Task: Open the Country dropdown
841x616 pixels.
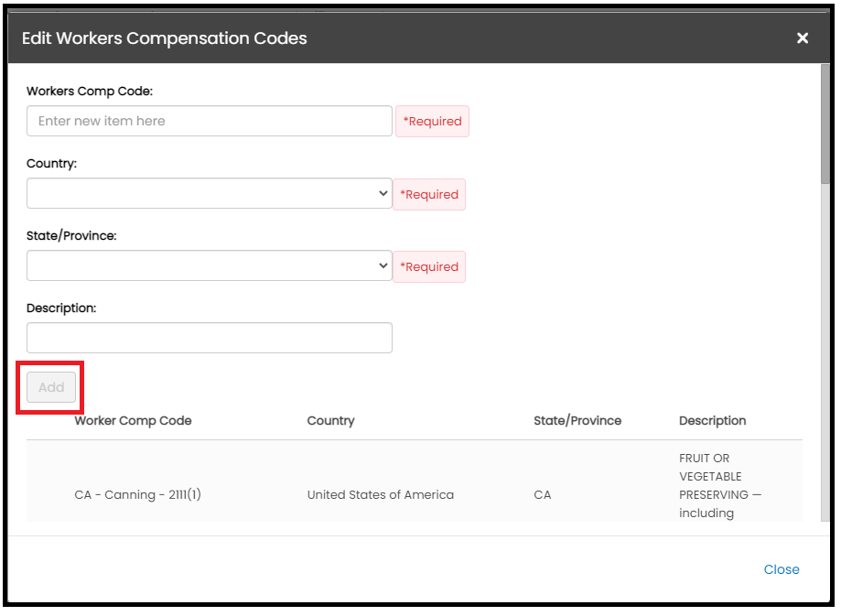Action: [209, 193]
